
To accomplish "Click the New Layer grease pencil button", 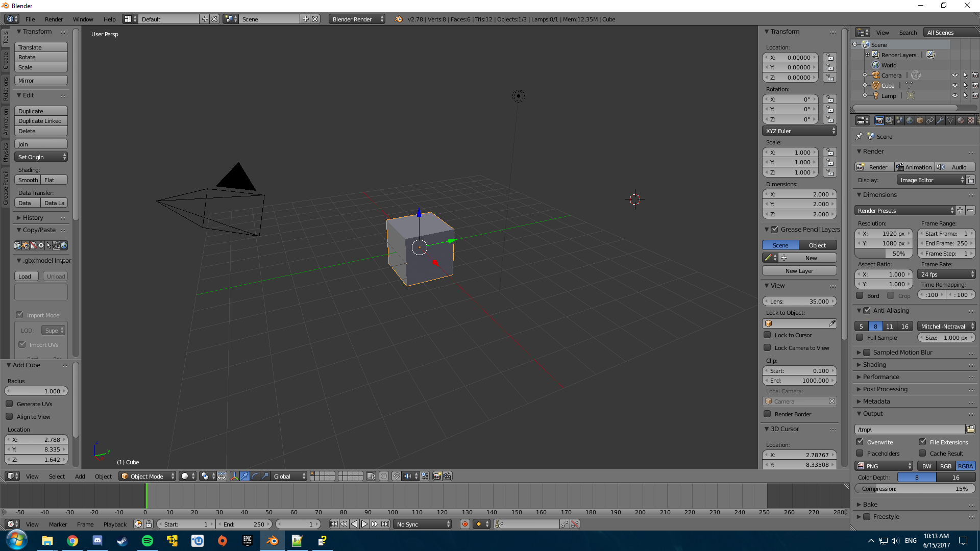I will tap(799, 271).
